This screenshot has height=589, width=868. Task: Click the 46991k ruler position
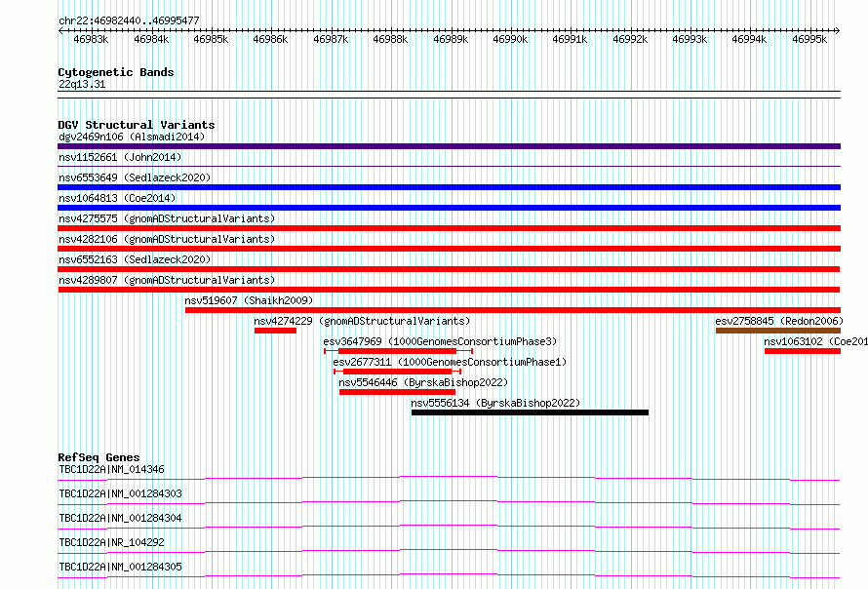[570, 39]
